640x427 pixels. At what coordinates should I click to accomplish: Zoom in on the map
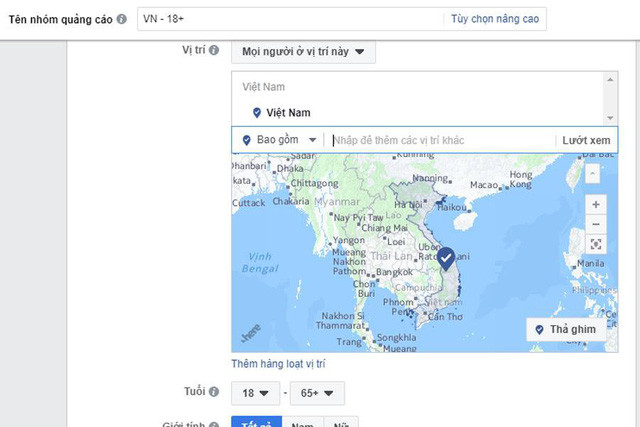pyautogui.click(x=595, y=204)
